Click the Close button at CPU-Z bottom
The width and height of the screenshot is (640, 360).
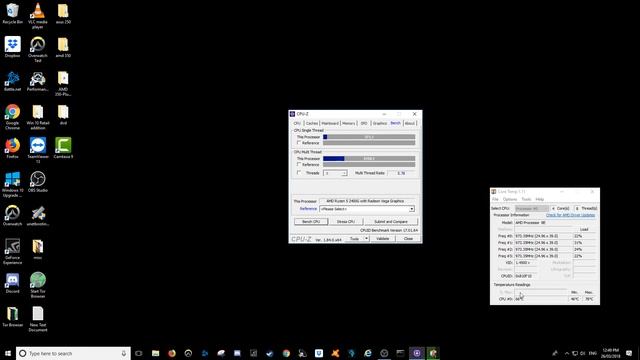(408, 239)
